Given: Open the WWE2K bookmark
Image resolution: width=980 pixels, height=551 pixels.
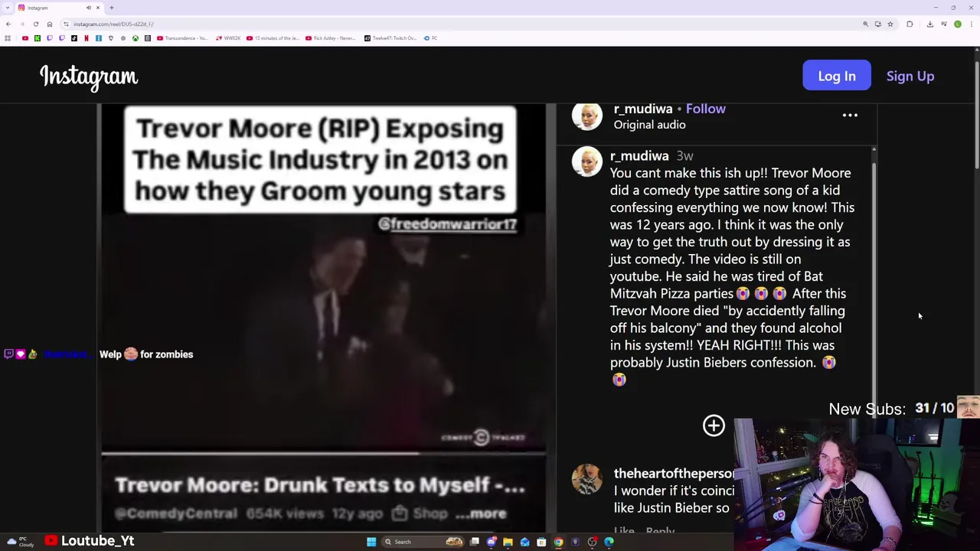Looking at the screenshot, I should [229, 38].
